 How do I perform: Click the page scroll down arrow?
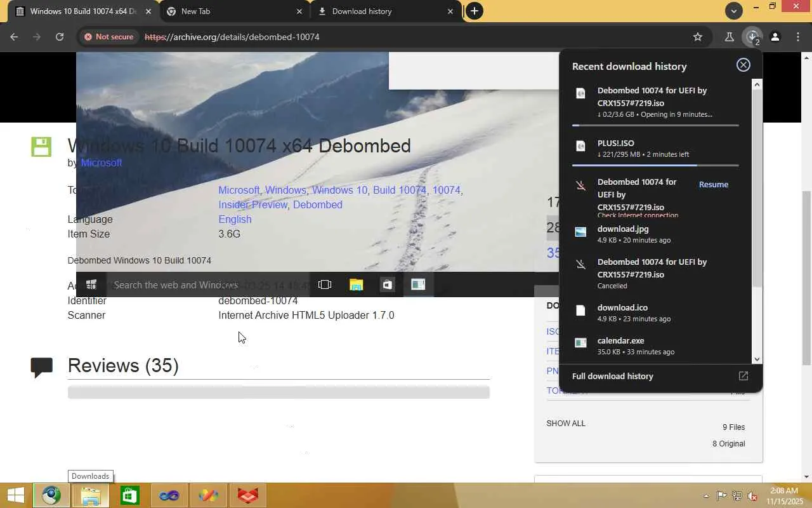(806, 477)
